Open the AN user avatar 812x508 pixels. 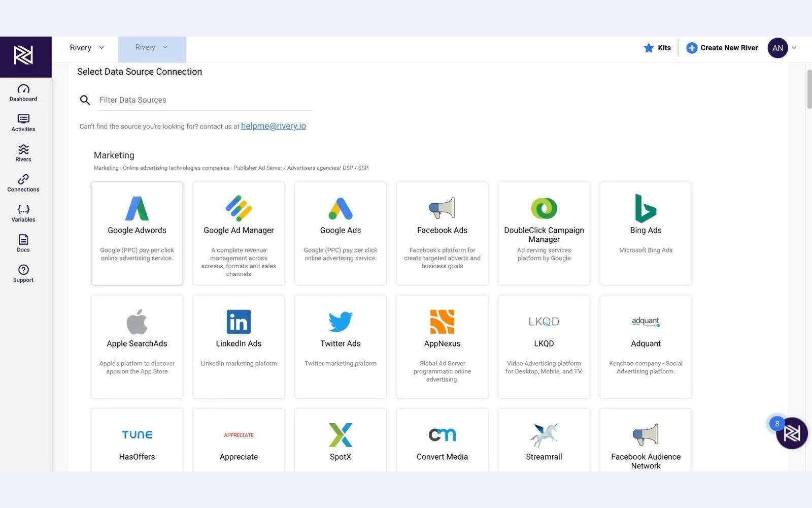pos(777,48)
